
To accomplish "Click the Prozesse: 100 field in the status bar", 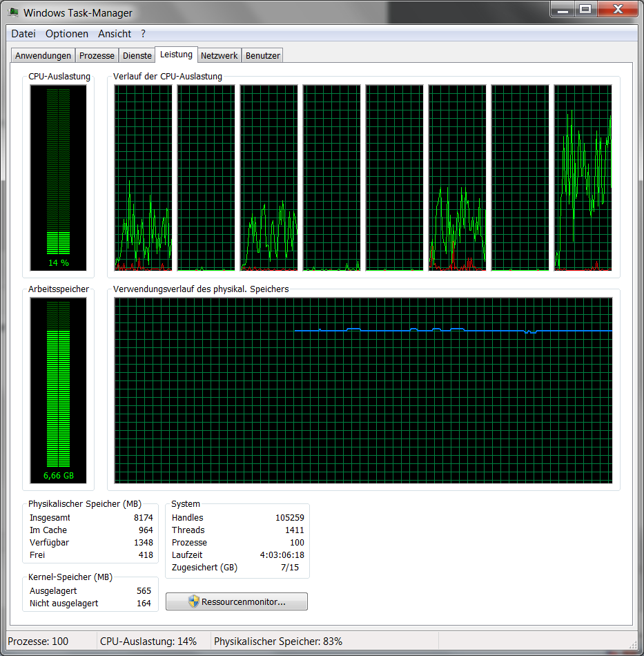I will 41,641.
